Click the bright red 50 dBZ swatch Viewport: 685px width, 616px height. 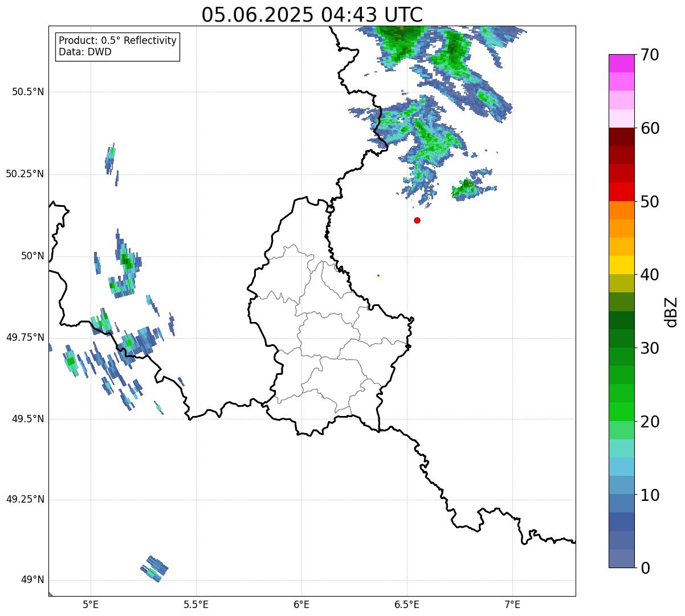click(x=622, y=192)
